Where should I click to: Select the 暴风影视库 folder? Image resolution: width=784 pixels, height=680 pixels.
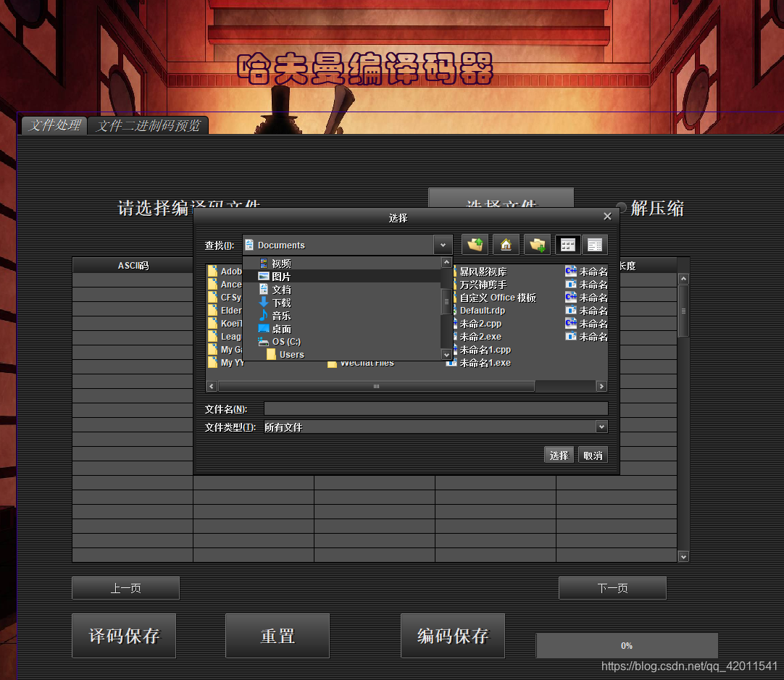(x=483, y=272)
